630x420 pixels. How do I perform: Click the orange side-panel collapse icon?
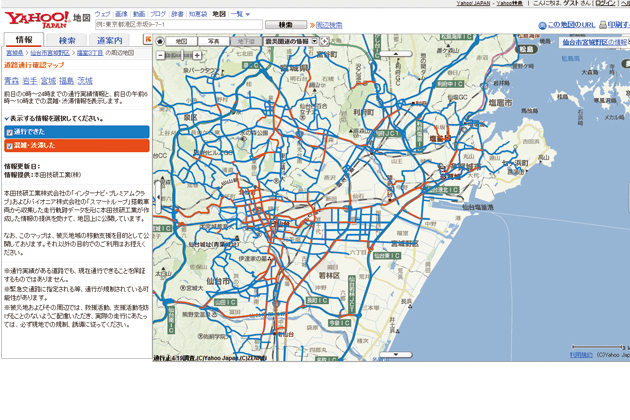pyautogui.click(x=148, y=40)
